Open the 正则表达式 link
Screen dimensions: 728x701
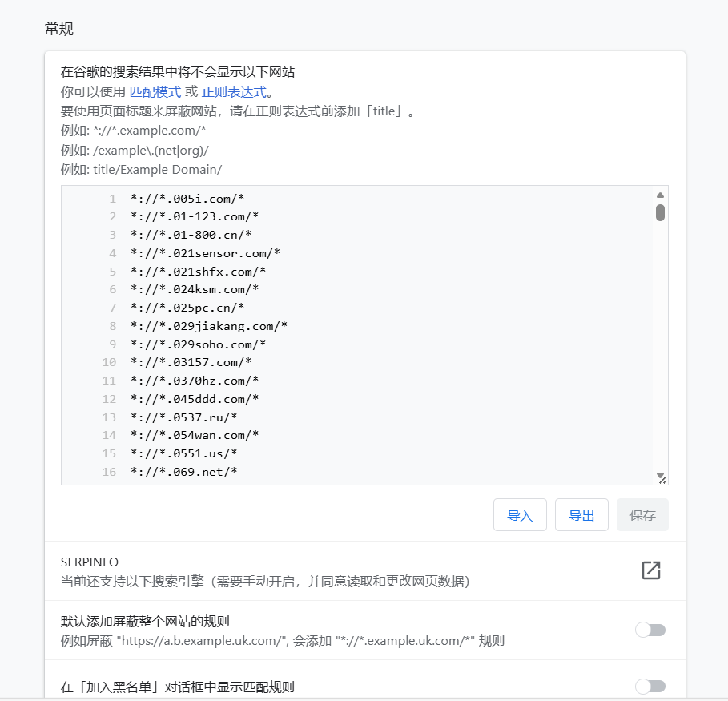(x=233, y=91)
